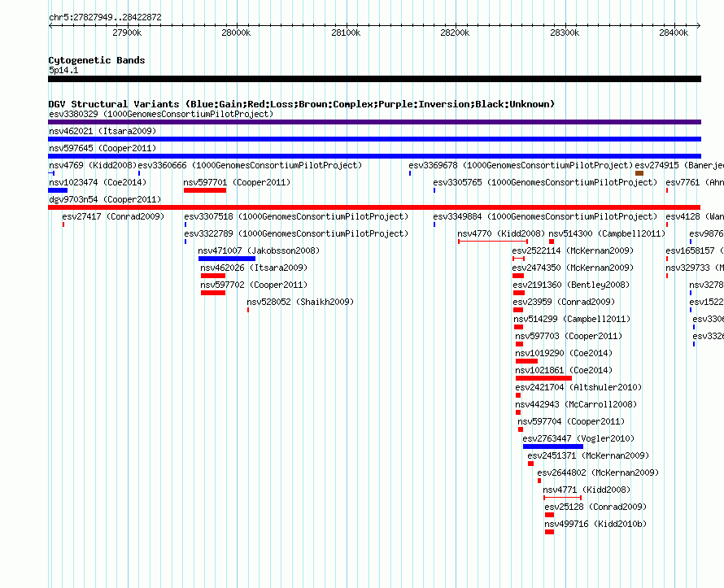Open esv3307518 1000Genomes variant label
The height and width of the screenshot is (588, 724).
point(296,216)
